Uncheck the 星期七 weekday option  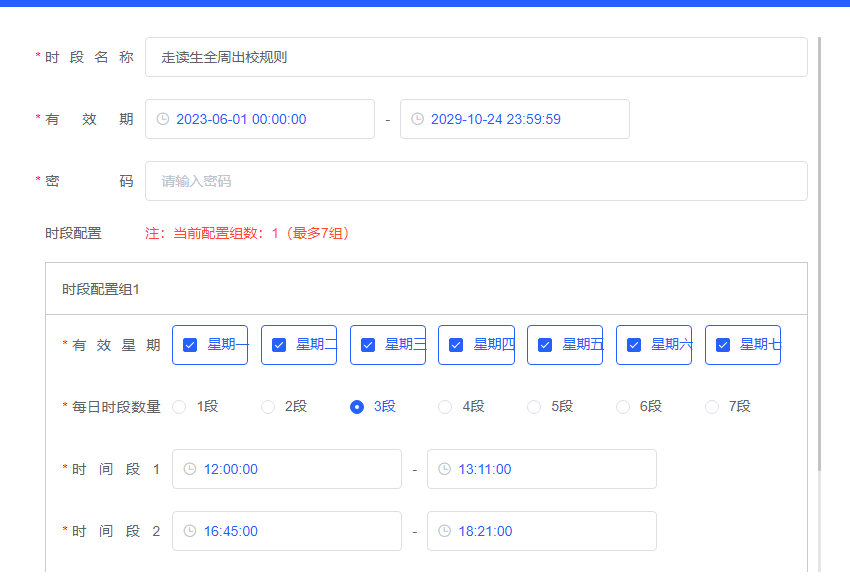pyautogui.click(x=723, y=345)
